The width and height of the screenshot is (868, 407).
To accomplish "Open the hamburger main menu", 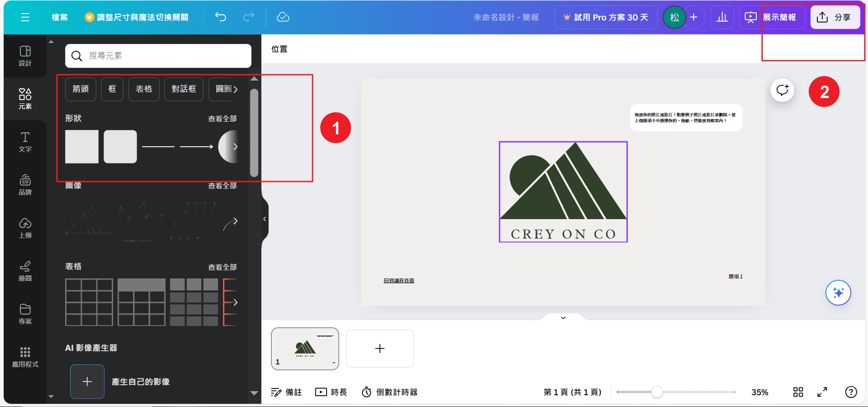I will point(25,17).
